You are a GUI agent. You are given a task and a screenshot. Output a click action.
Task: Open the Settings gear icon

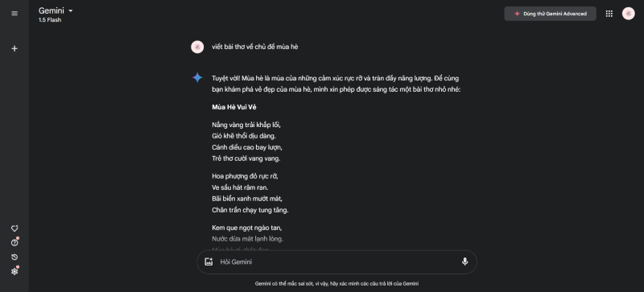click(x=14, y=271)
